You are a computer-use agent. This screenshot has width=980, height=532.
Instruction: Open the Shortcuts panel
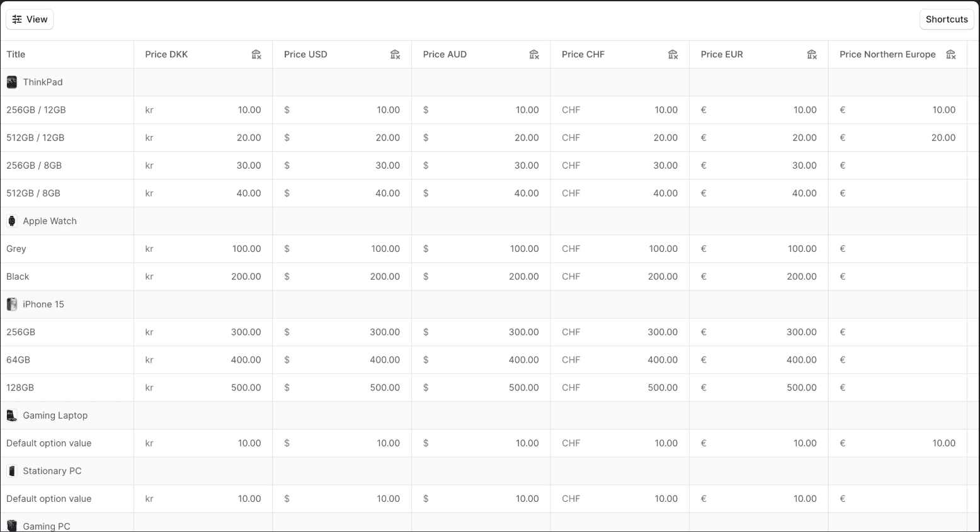click(946, 19)
